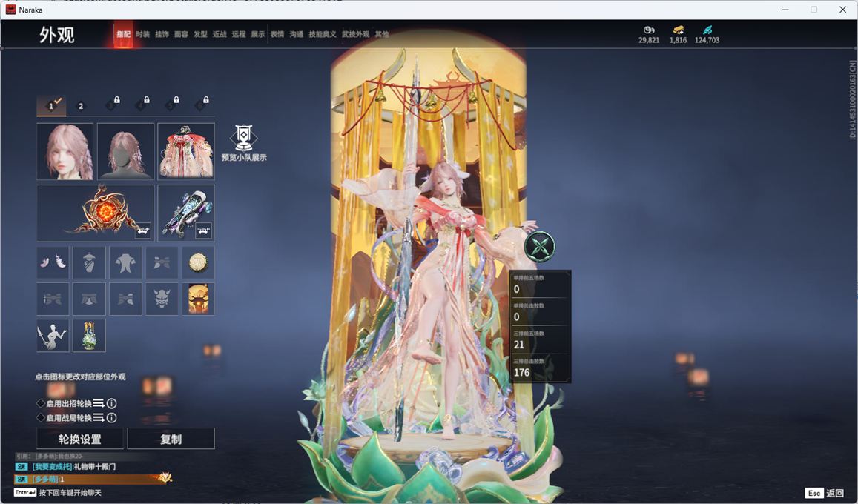Enable the 启用出招轮换 checkbox
Viewport: 858px width, 504px height.
point(41,403)
